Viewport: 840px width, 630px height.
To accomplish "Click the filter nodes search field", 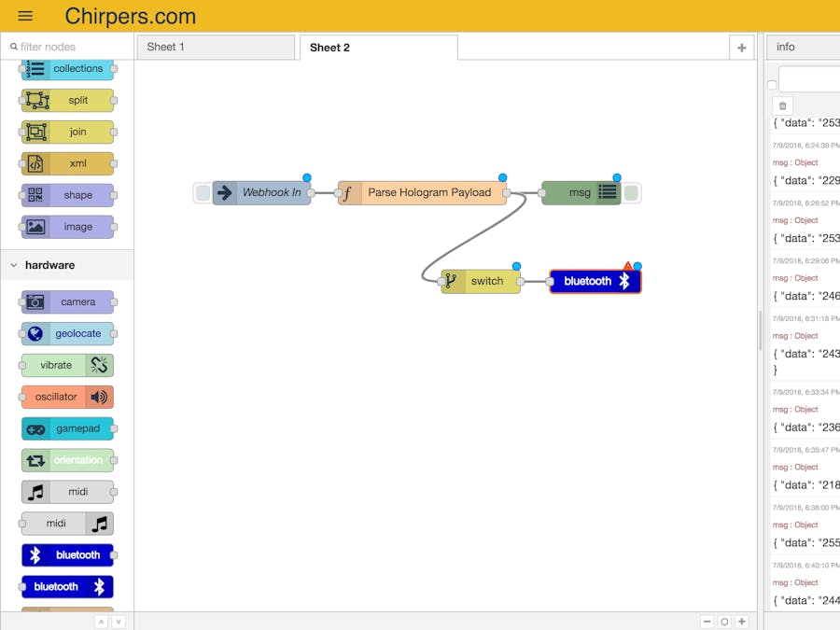I will coord(65,45).
